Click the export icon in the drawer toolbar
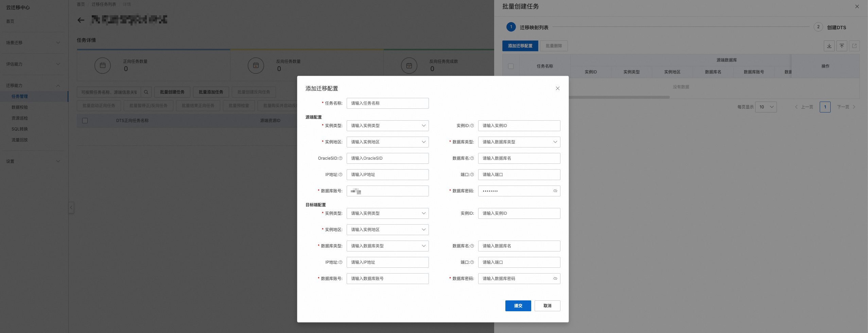Screen dimensions: 868x333 854,46
